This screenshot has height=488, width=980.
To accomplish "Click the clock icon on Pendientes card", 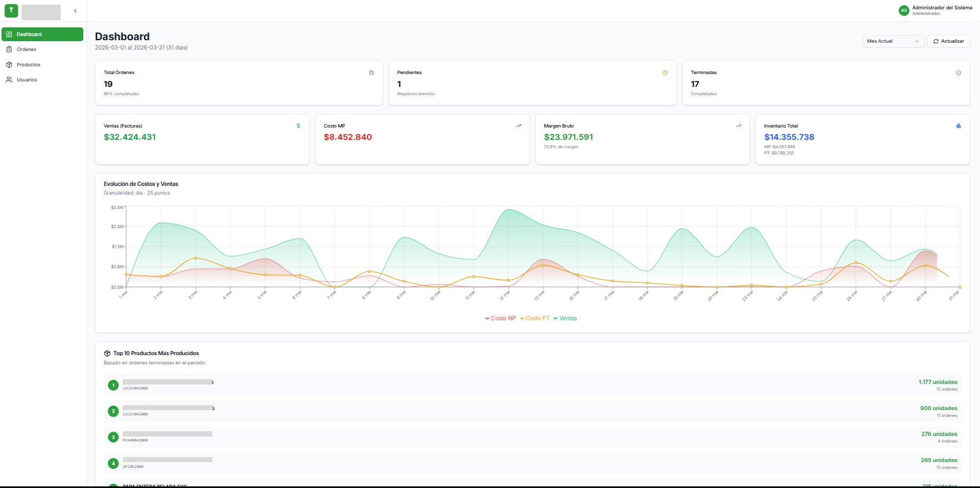I will 665,72.
